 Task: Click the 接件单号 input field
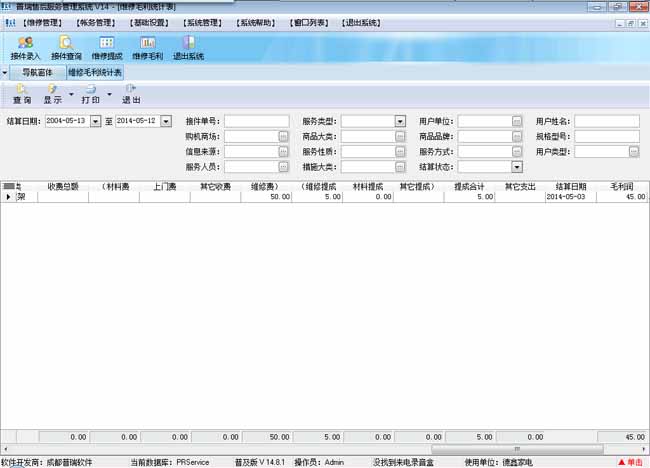tap(257, 121)
